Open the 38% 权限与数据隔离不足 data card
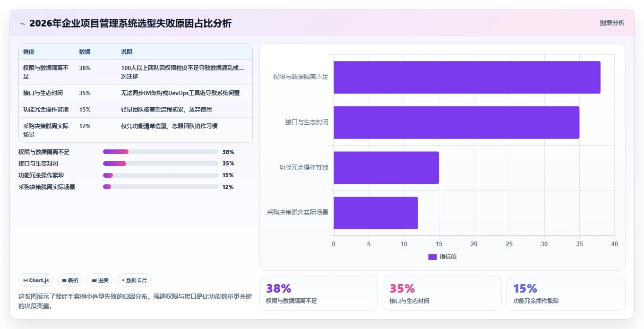 click(318, 293)
